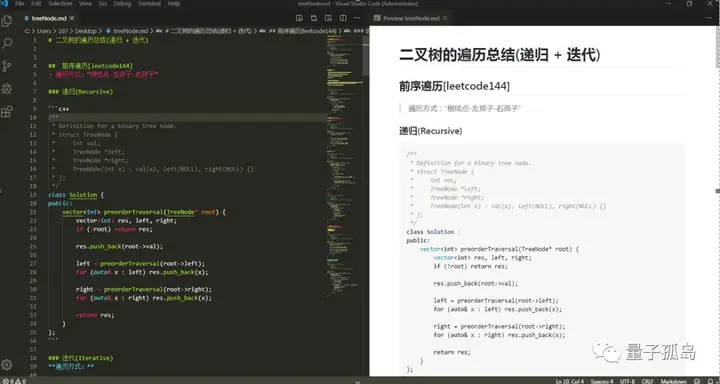This screenshot has width=720, height=384.
Task: Open the Extensions view in activity bar
Action: pyautogui.click(x=7, y=112)
